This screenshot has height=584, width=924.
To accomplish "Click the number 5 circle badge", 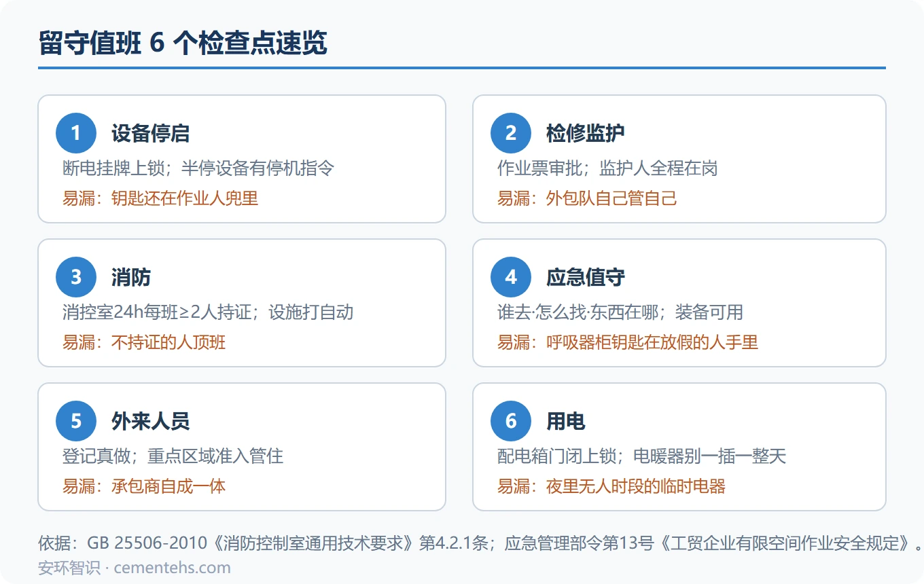I will click(x=76, y=421).
